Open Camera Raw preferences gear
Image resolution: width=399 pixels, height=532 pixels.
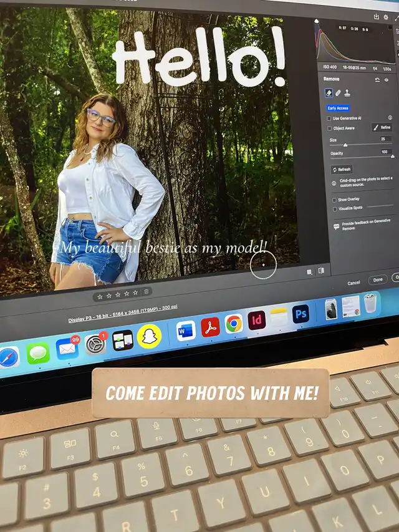click(387, 17)
